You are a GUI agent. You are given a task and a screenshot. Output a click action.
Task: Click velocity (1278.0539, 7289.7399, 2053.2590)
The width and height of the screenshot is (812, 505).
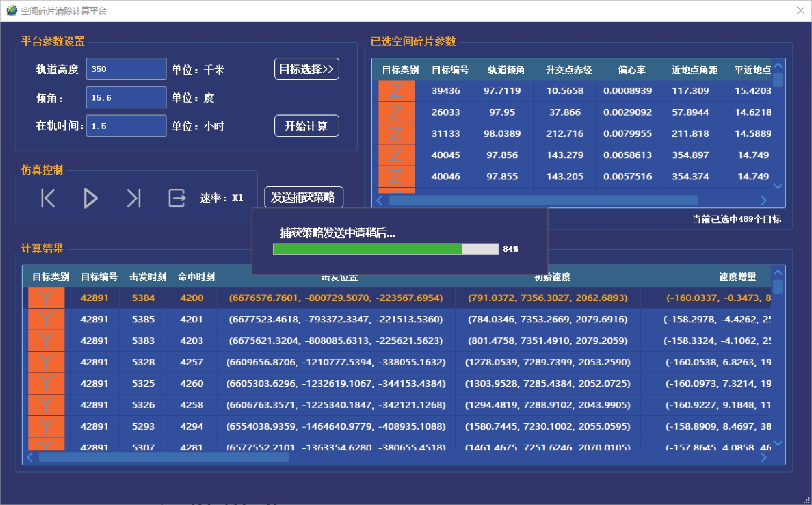tap(548, 362)
